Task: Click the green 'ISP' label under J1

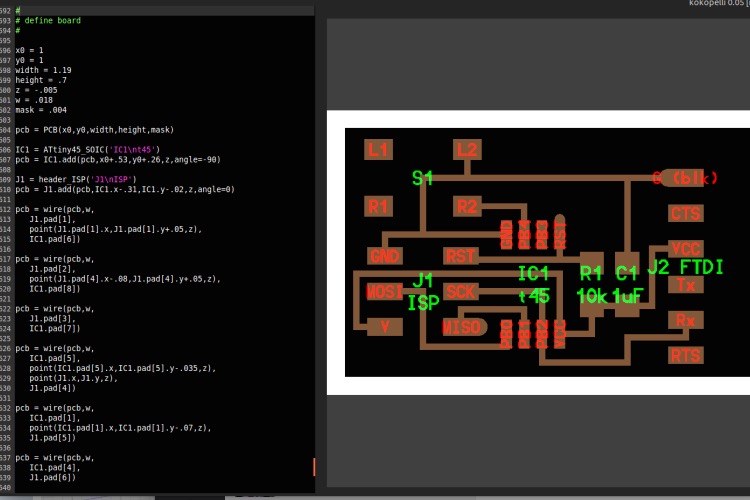Action: [x=423, y=302]
